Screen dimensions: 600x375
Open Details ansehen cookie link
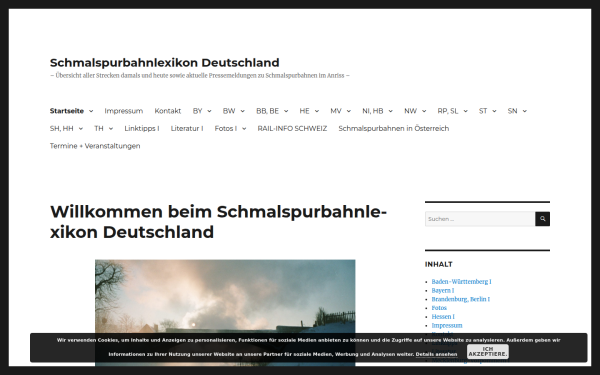click(436, 354)
